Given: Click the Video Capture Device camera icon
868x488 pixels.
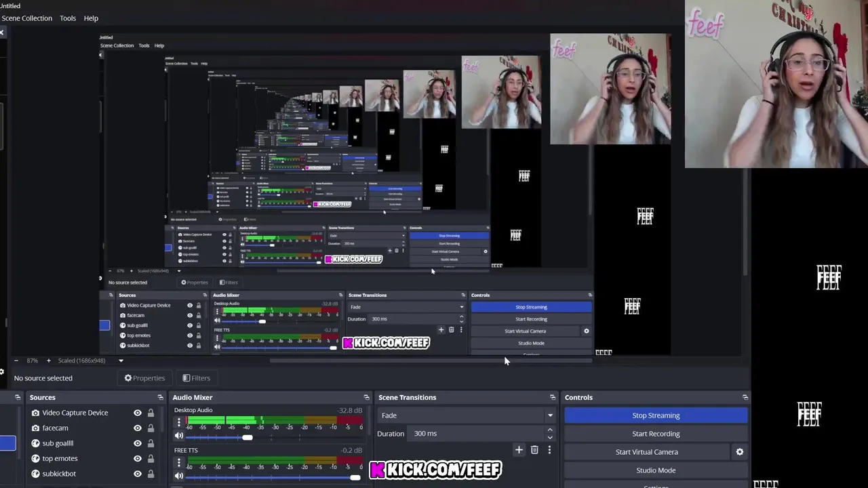Looking at the screenshot, I should coord(35,413).
